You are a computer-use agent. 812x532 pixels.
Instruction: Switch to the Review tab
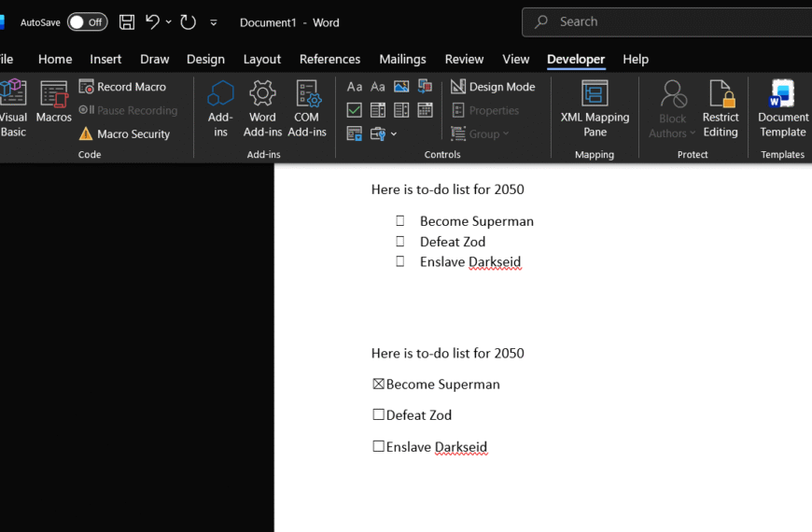click(x=464, y=59)
